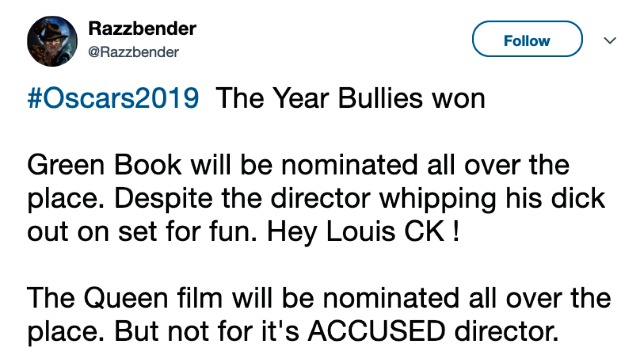Click the "Green Book" words in tweet
Screen dimensions: 640x363
104,165
